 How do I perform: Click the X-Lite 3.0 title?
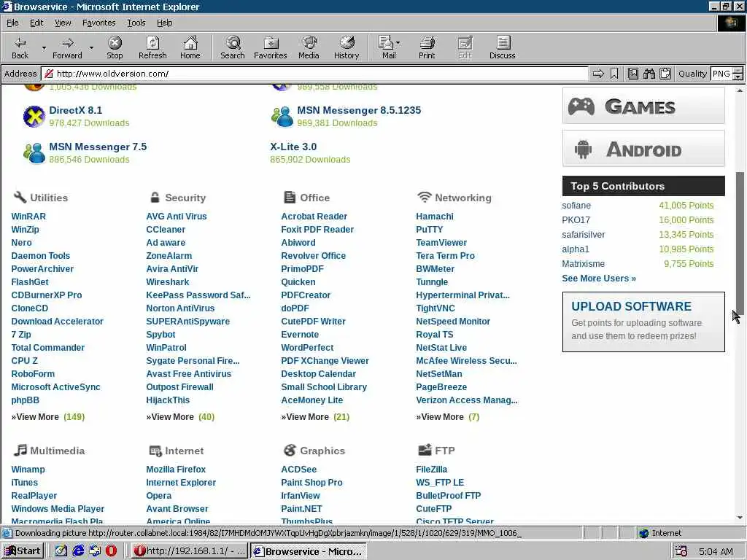pyautogui.click(x=293, y=147)
